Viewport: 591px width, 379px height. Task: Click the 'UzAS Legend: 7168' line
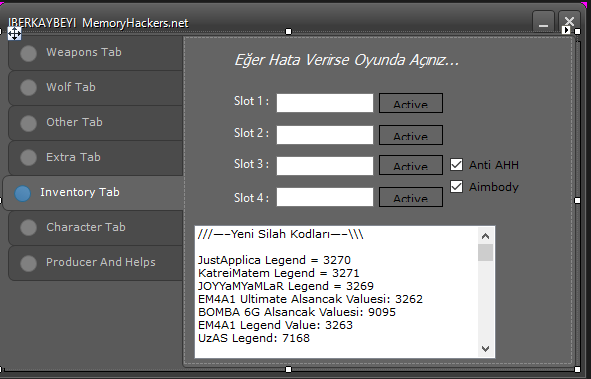pos(254,338)
